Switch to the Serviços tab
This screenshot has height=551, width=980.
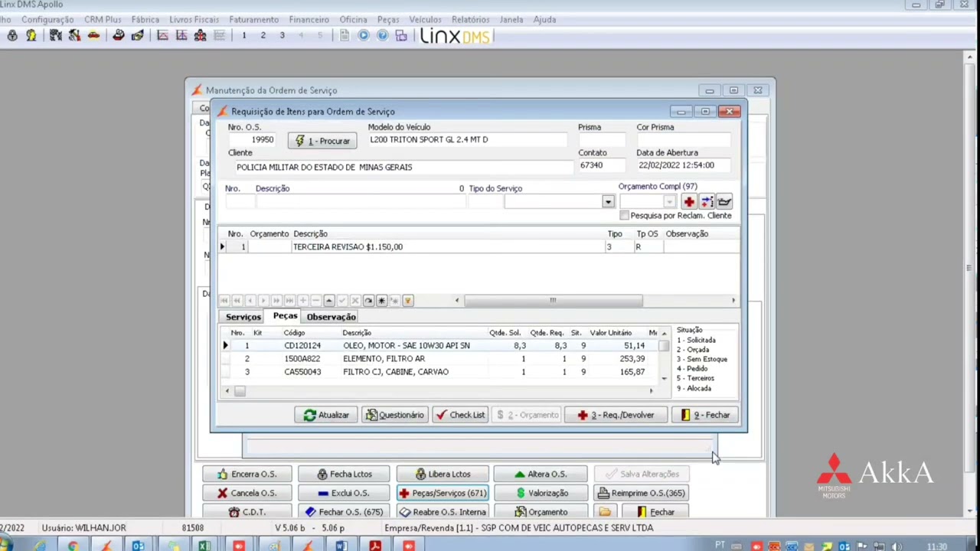243,317
